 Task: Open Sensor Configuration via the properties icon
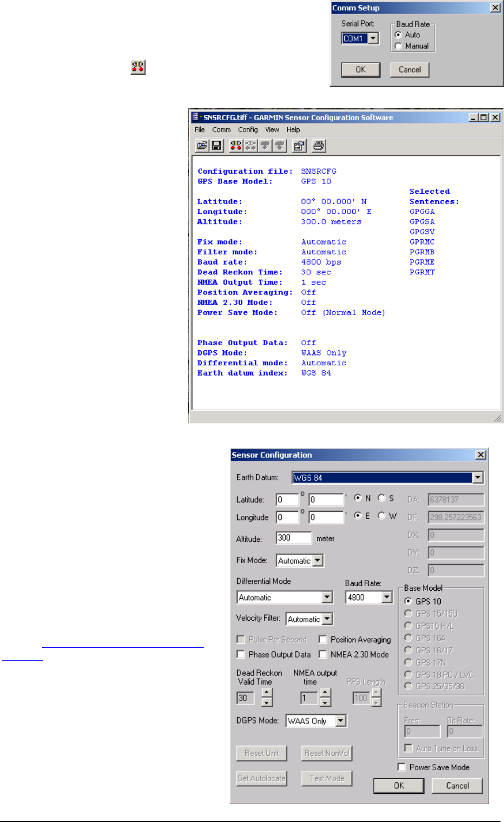[299, 146]
